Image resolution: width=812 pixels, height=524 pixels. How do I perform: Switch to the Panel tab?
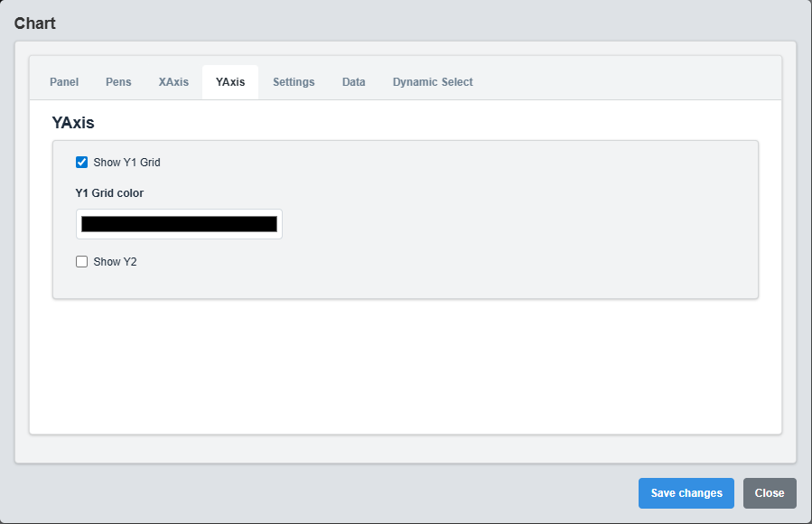[x=63, y=81]
